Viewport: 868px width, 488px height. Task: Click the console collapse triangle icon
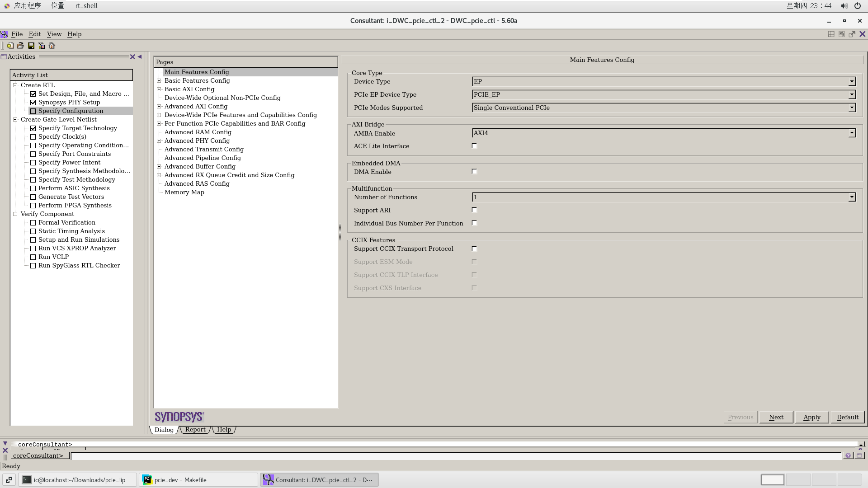tap(5, 444)
